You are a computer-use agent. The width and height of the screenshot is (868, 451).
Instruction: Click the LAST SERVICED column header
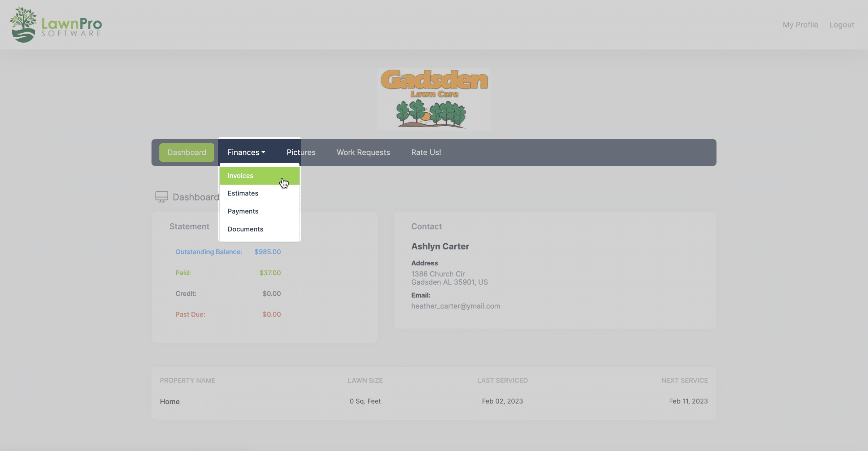[x=502, y=380]
